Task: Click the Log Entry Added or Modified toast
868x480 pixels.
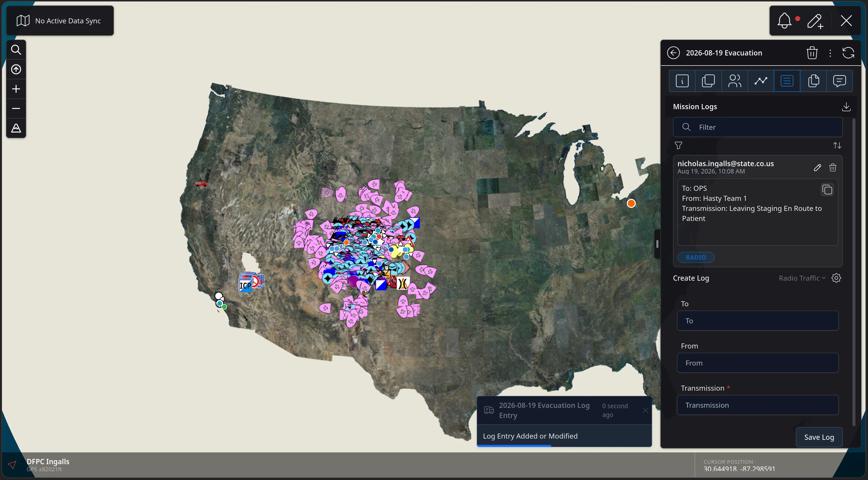Action: click(564, 436)
